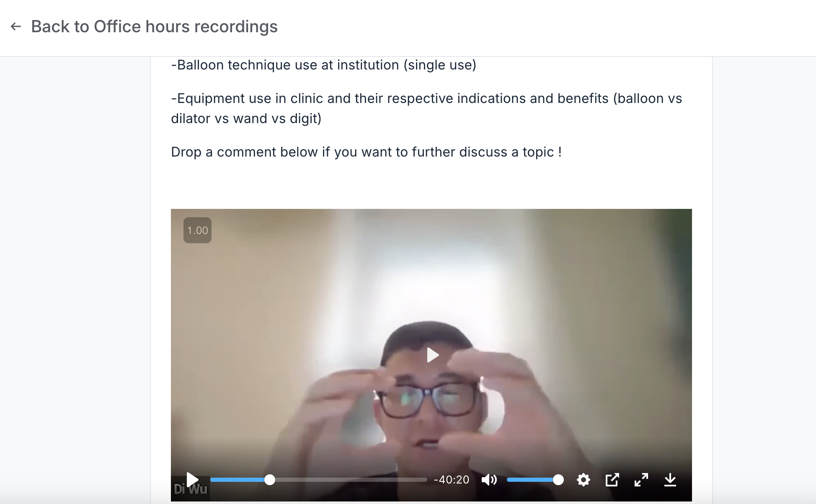Screen dimensions: 816x504
Task: Click the volume slider knob
Action: coord(558,480)
